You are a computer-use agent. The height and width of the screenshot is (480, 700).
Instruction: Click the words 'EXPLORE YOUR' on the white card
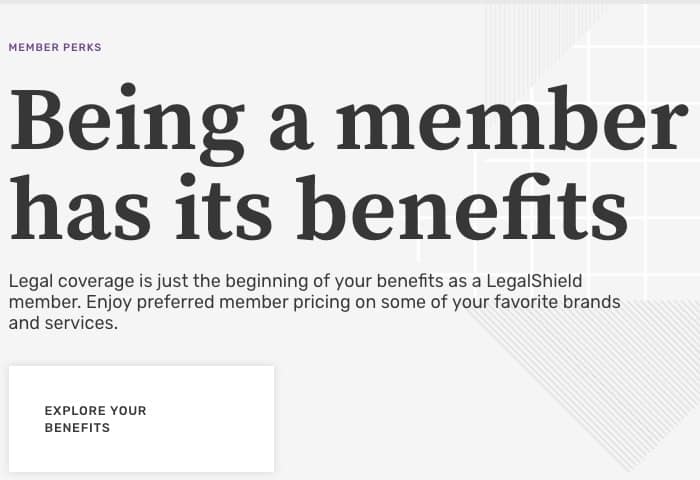pos(96,411)
